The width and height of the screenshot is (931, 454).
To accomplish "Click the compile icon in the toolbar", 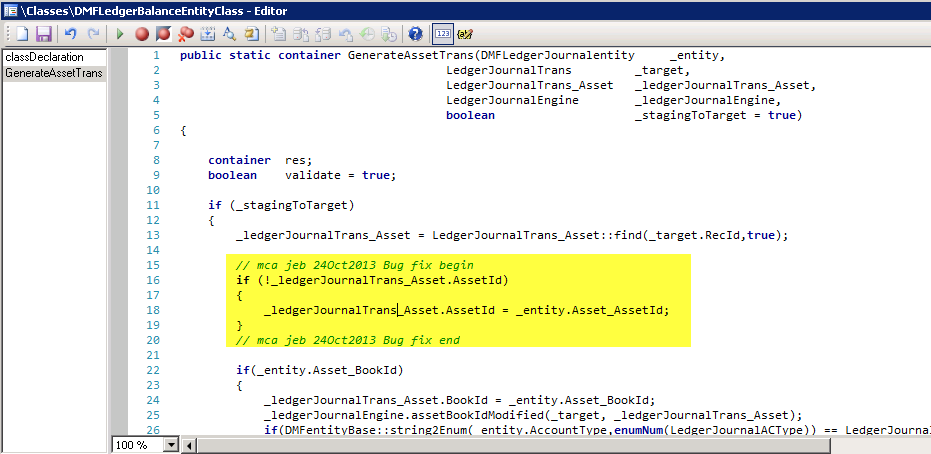I will tap(208, 34).
